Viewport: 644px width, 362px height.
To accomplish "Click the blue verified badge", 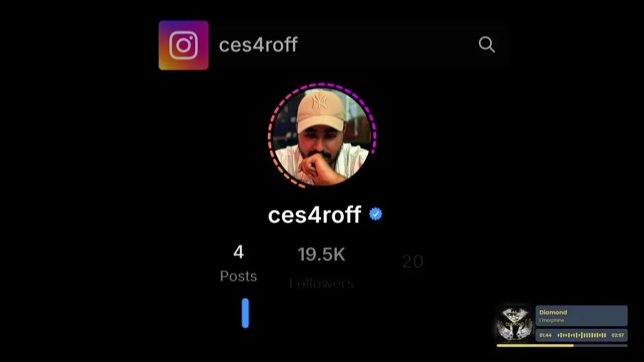I will 376,214.
